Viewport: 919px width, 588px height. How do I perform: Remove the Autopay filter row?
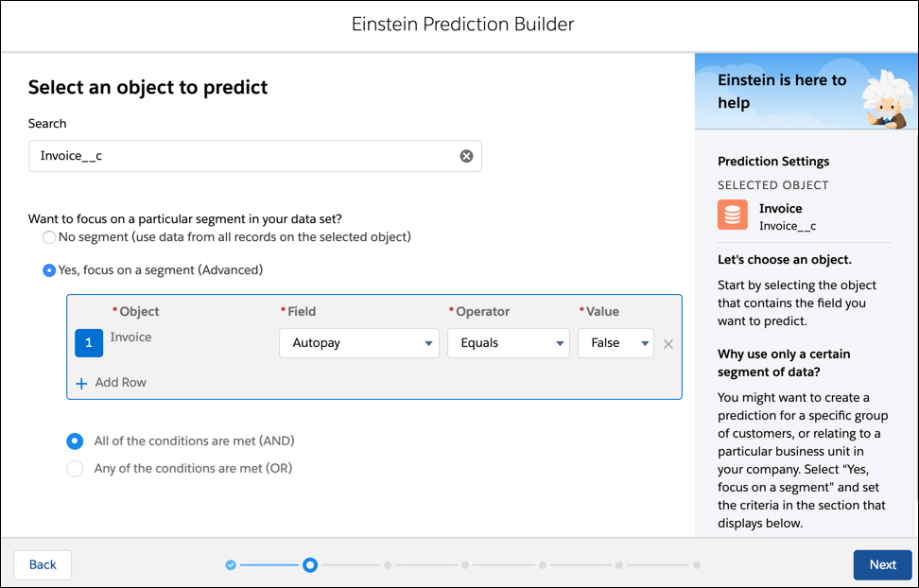click(x=668, y=344)
